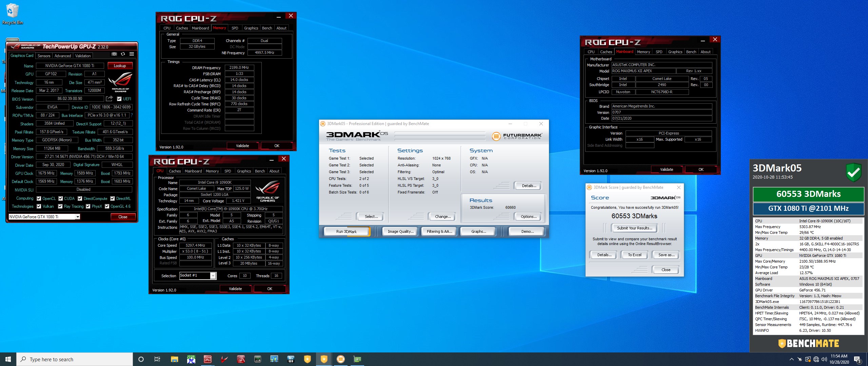Viewport: 868px width, 366px height.
Task: Click To Excel in 3DMark Score dialog
Action: 634,255
